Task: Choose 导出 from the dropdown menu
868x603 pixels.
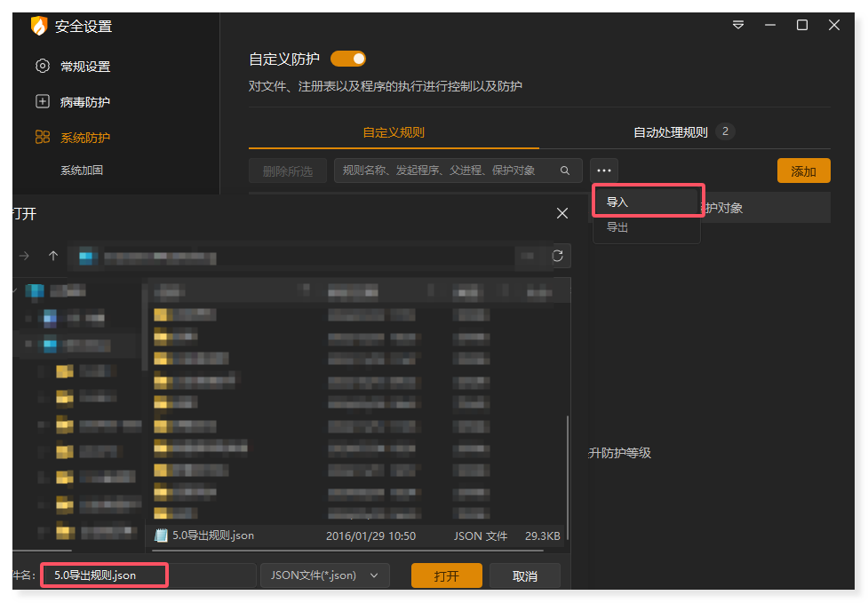Action: pyautogui.click(x=617, y=227)
